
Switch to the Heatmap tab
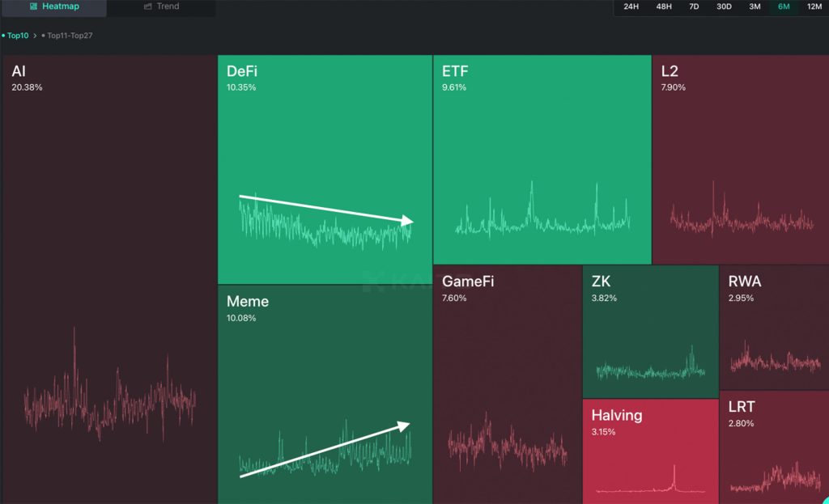point(53,7)
